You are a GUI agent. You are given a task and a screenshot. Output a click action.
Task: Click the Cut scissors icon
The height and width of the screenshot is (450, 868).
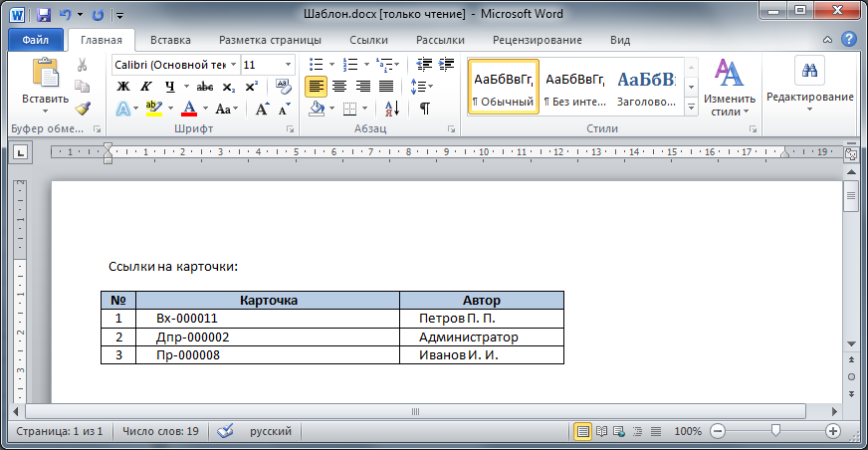[83, 65]
